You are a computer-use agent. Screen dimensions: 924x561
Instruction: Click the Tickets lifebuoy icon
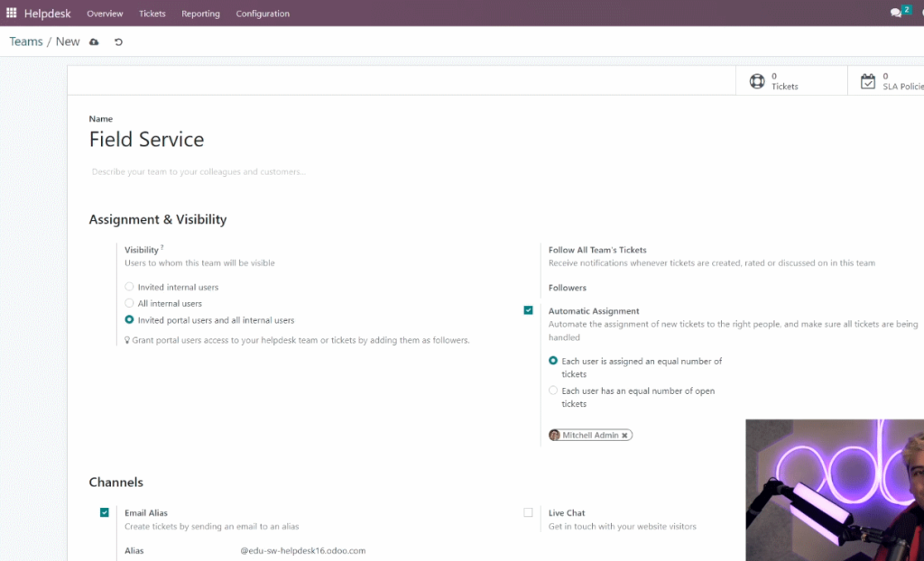point(757,81)
